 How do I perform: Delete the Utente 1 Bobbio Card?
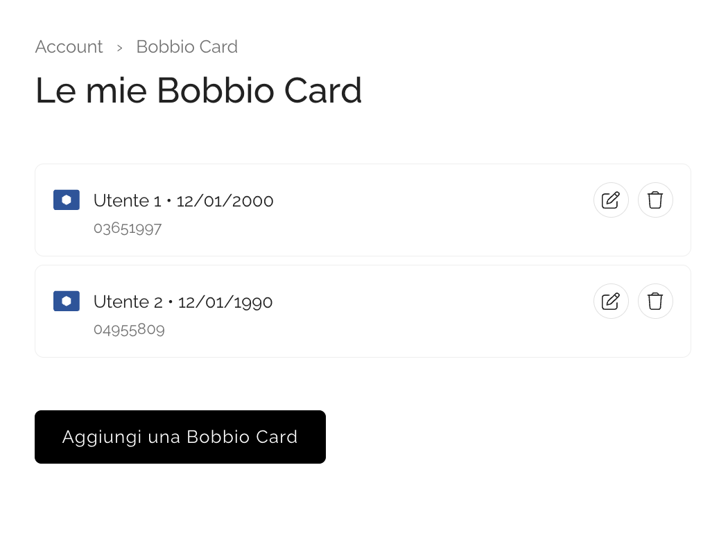[x=655, y=200]
